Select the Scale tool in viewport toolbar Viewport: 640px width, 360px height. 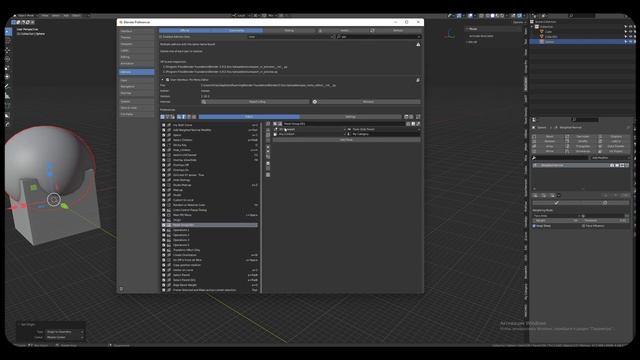8,68
